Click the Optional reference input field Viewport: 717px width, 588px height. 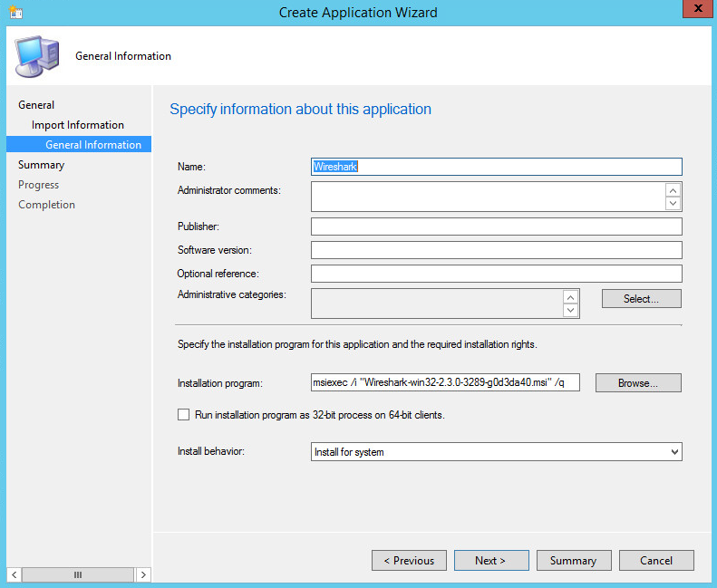pyautogui.click(x=497, y=274)
